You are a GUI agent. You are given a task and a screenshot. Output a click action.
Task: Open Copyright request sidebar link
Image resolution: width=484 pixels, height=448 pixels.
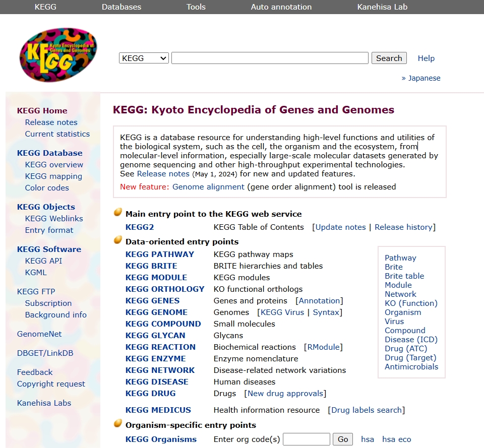click(x=51, y=384)
